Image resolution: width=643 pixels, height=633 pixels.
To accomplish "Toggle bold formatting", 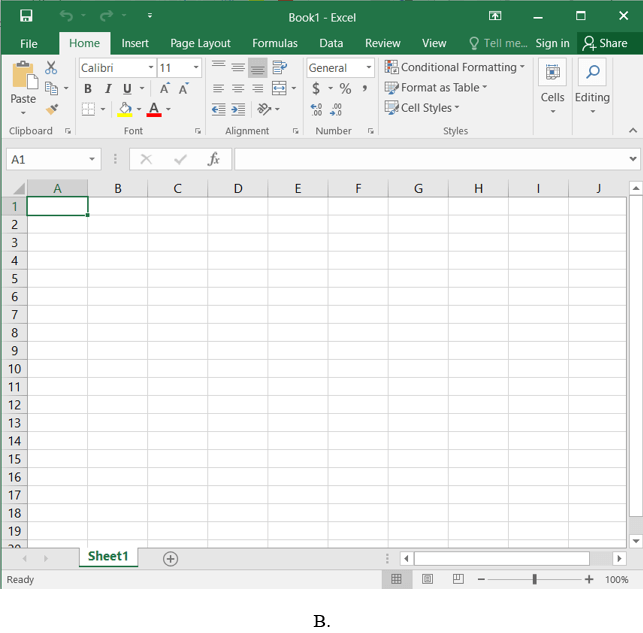I will coord(88,89).
